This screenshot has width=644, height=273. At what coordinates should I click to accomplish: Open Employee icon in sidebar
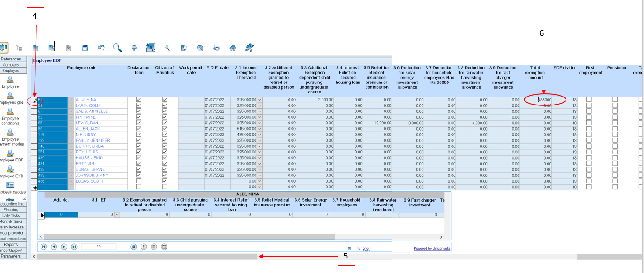[x=10, y=79]
